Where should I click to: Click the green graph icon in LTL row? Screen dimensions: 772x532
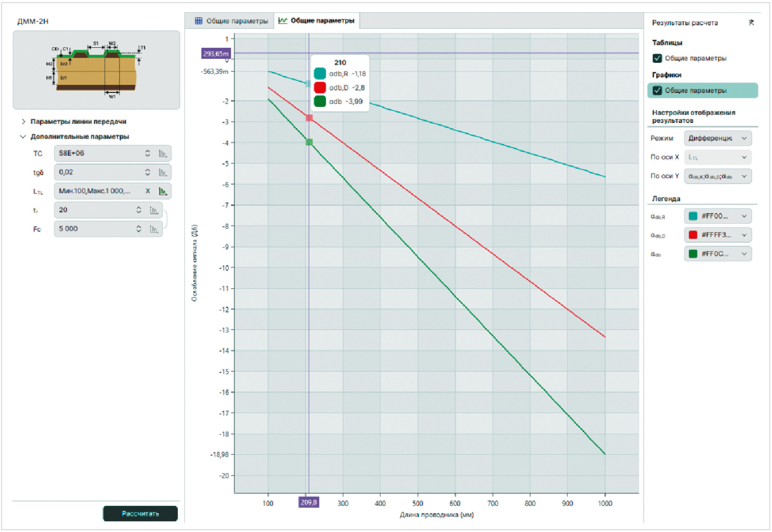click(163, 191)
